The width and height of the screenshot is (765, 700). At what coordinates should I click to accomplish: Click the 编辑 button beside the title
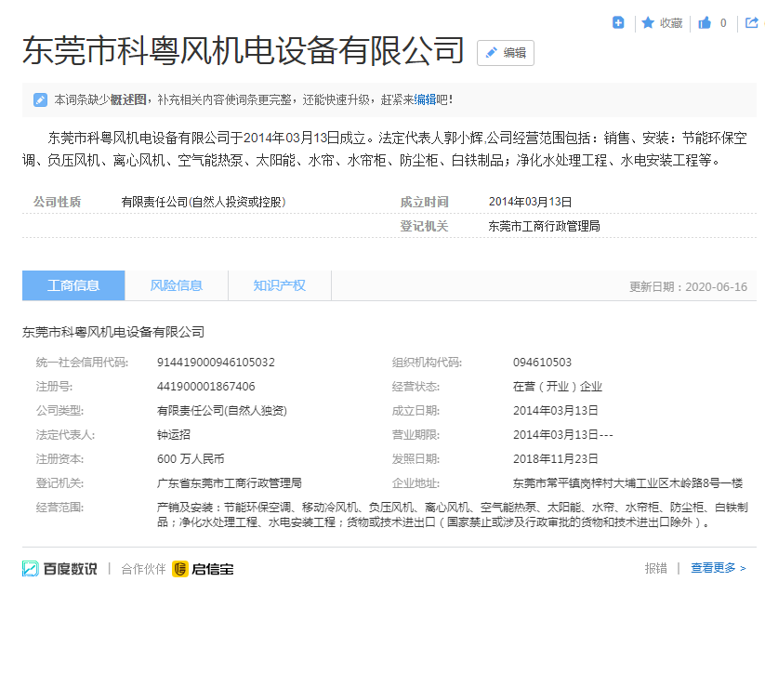[506, 53]
